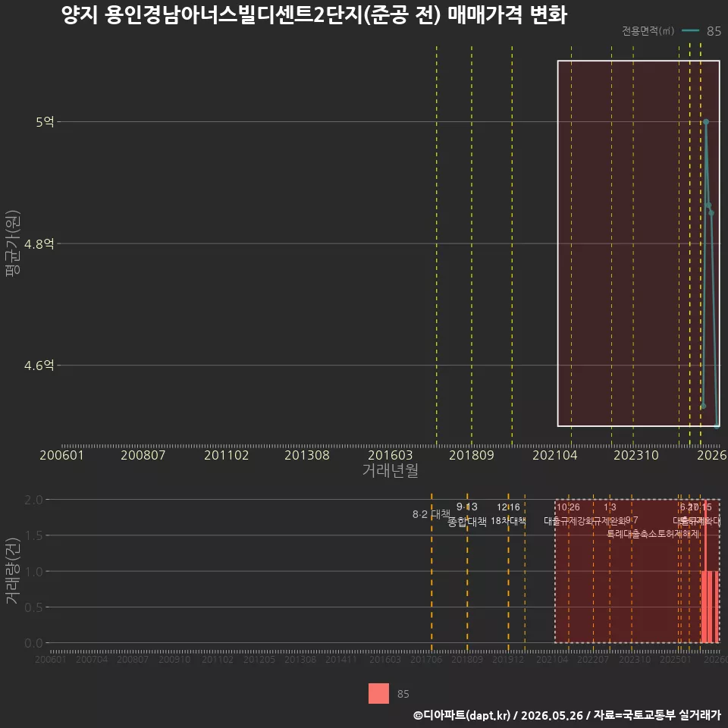
Task: Click the 전용면적(㎡) legend title
Action: 648,30
